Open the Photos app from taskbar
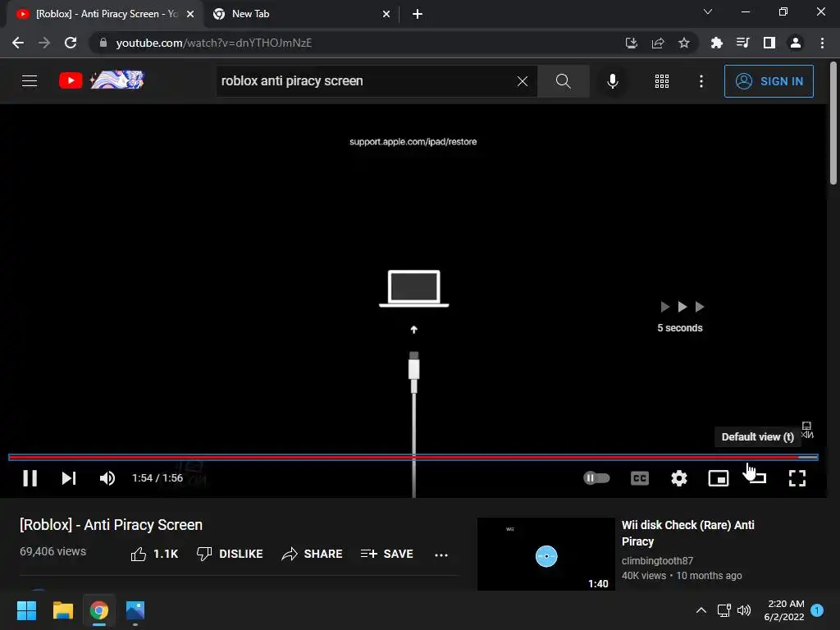Image resolution: width=840 pixels, height=630 pixels. [x=135, y=610]
